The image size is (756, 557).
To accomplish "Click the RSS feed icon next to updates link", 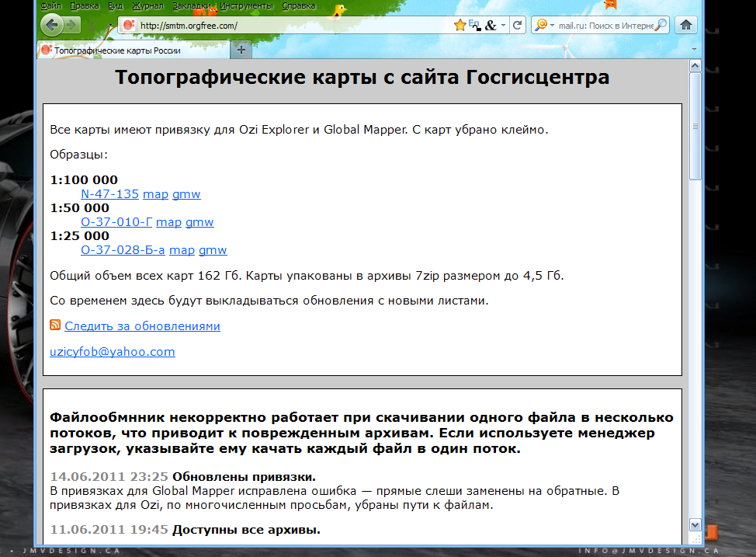I will click(x=55, y=326).
